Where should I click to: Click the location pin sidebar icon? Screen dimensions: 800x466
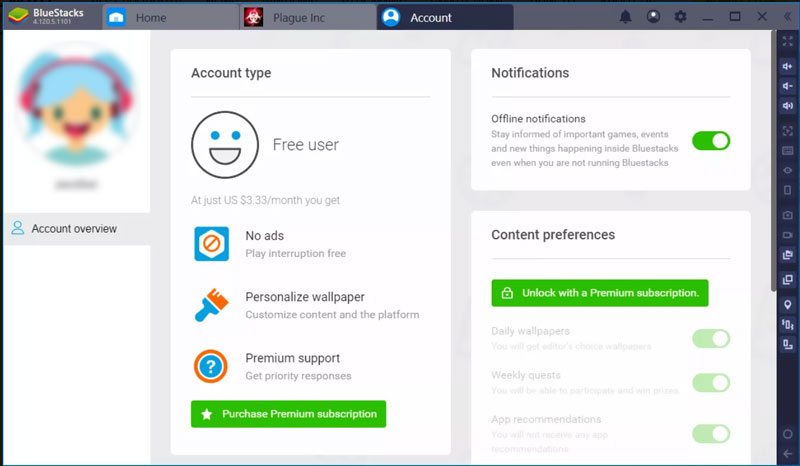[788, 304]
